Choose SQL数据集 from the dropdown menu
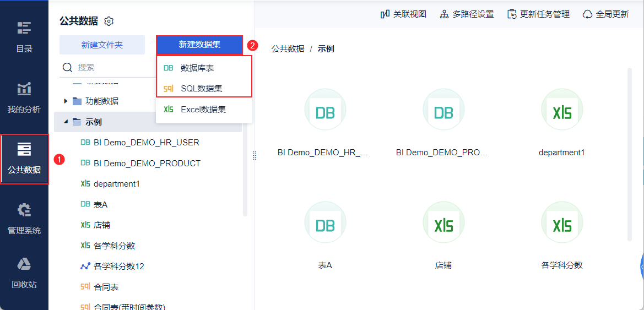Image resolution: width=644 pixels, height=310 pixels. click(201, 88)
